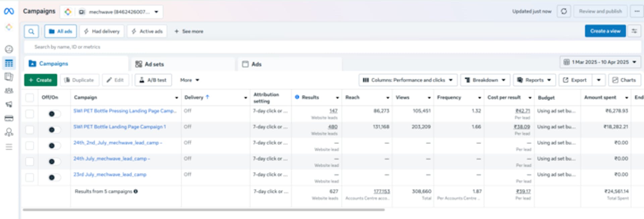Image resolution: width=644 pixels, height=219 pixels.
Task: Toggle on SWI PET Bottle Pressing campaign
Action: 54,114
